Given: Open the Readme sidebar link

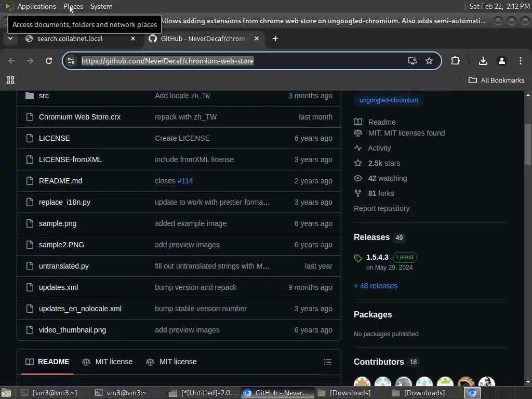Looking at the screenshot, I should (382, 122).
